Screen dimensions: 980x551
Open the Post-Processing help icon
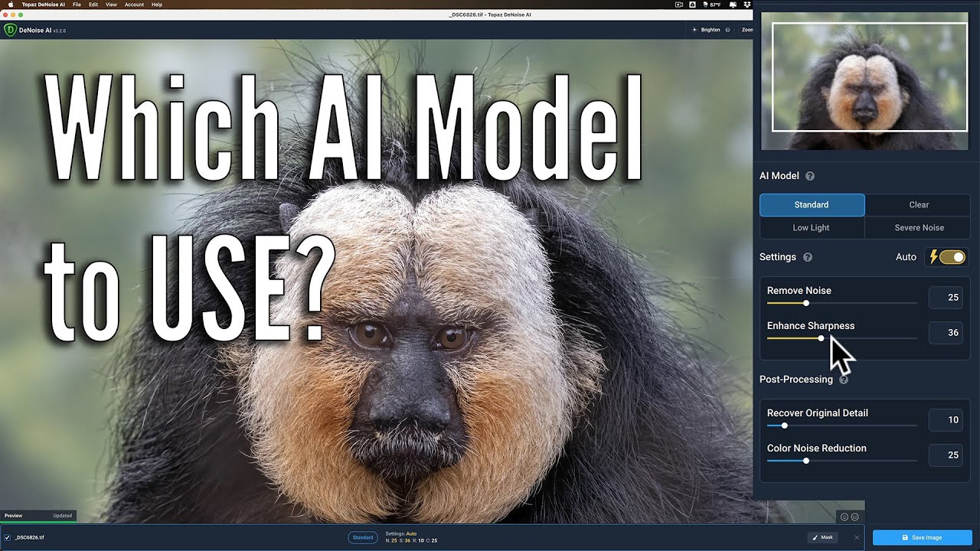click(844, 380)
